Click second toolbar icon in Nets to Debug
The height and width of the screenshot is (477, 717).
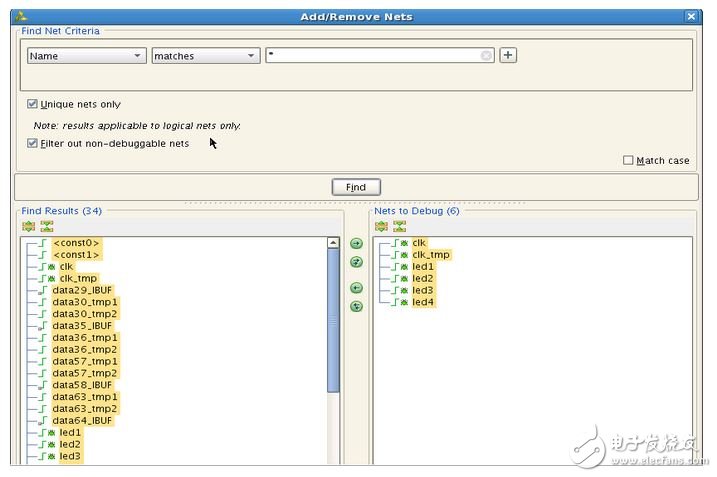[x=399, y=227]
